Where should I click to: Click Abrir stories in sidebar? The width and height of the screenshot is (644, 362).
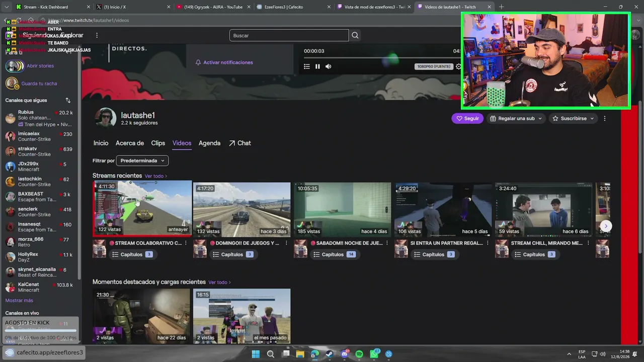click(x=40, y=66)
